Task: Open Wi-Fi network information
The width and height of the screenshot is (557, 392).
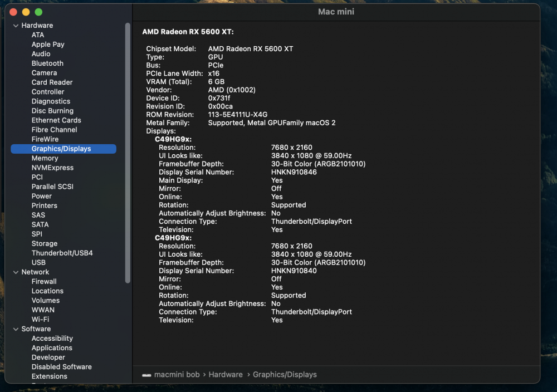Action: pos(40,320)
